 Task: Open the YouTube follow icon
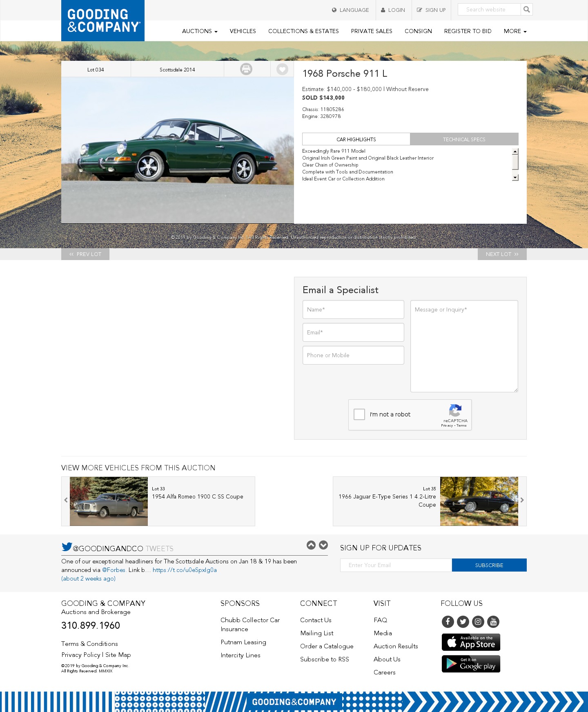click(493, 621)
